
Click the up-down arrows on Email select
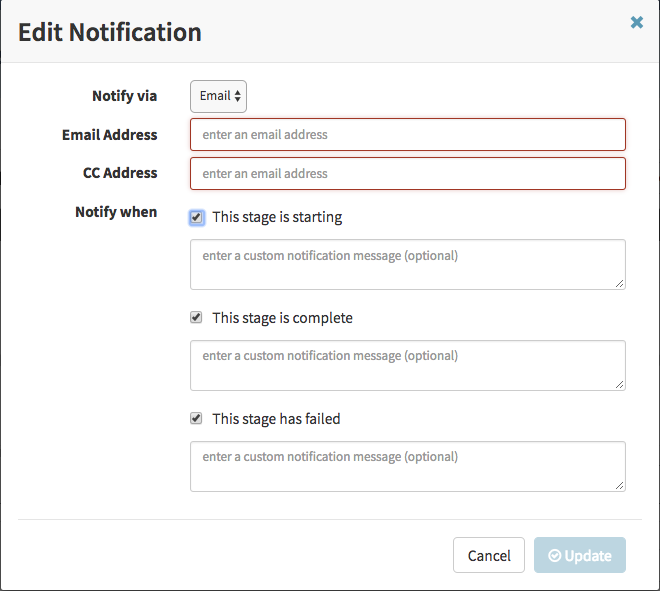click(x=238, y=96)
